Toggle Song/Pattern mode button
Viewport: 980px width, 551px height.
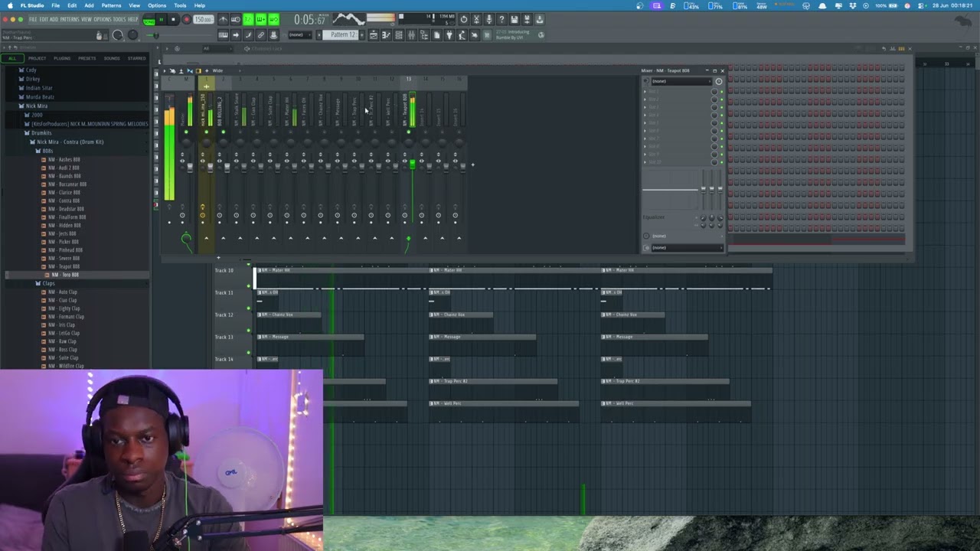[149, 19]
